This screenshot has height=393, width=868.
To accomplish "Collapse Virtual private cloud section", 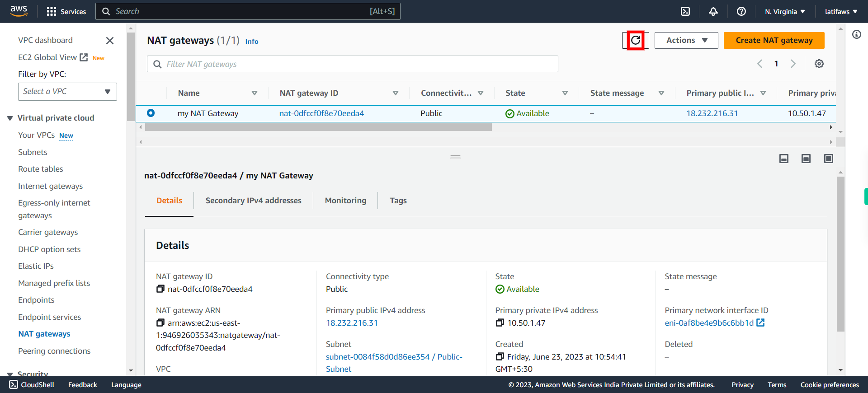I will (10, 118).
